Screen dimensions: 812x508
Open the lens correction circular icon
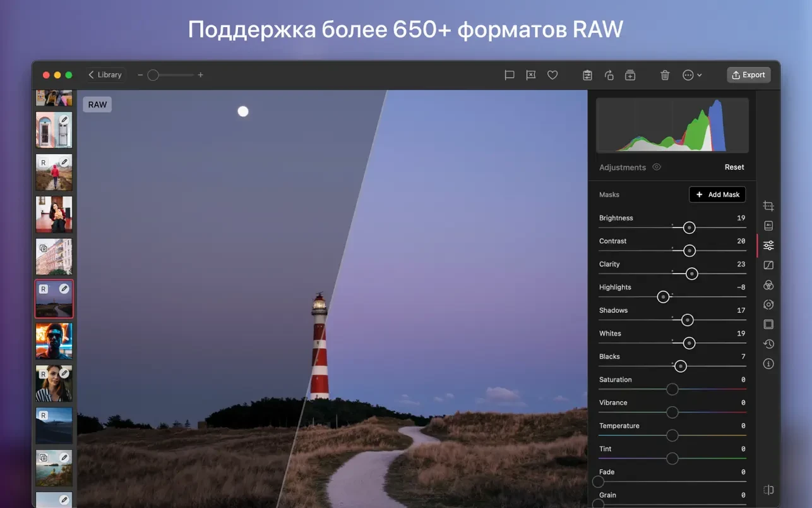pyautogui.click(x=768, y=305)
